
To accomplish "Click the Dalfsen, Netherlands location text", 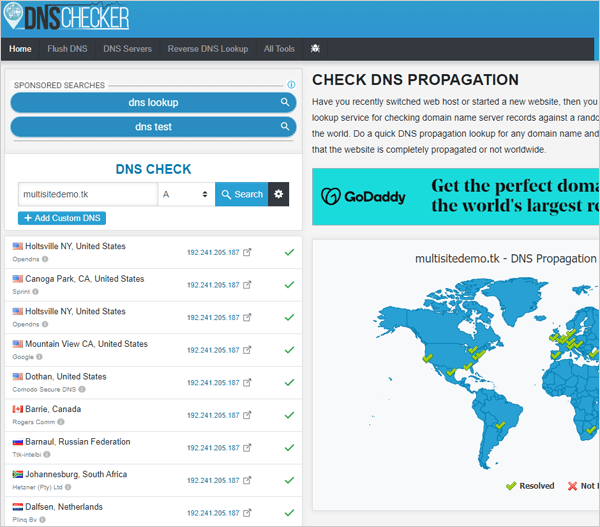I will click(64, 507).
